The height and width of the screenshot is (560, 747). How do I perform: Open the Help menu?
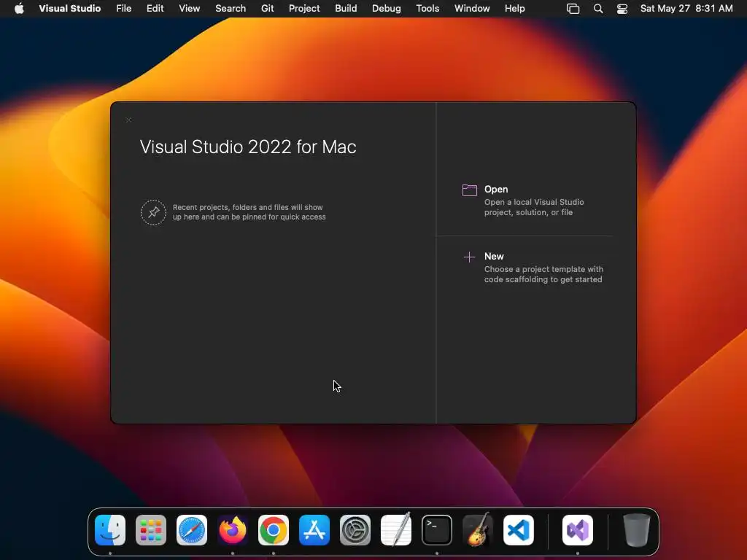click(515, 9)
